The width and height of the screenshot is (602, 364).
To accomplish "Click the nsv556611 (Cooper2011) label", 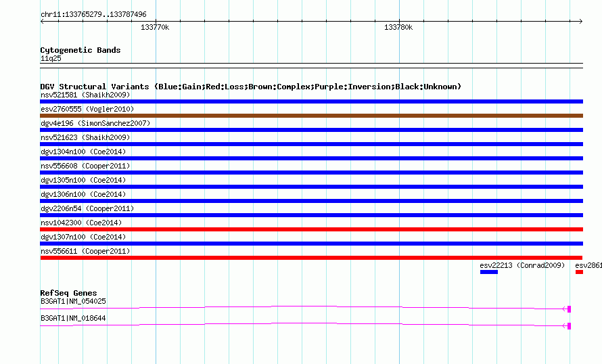I will click(x=85, y=251).
